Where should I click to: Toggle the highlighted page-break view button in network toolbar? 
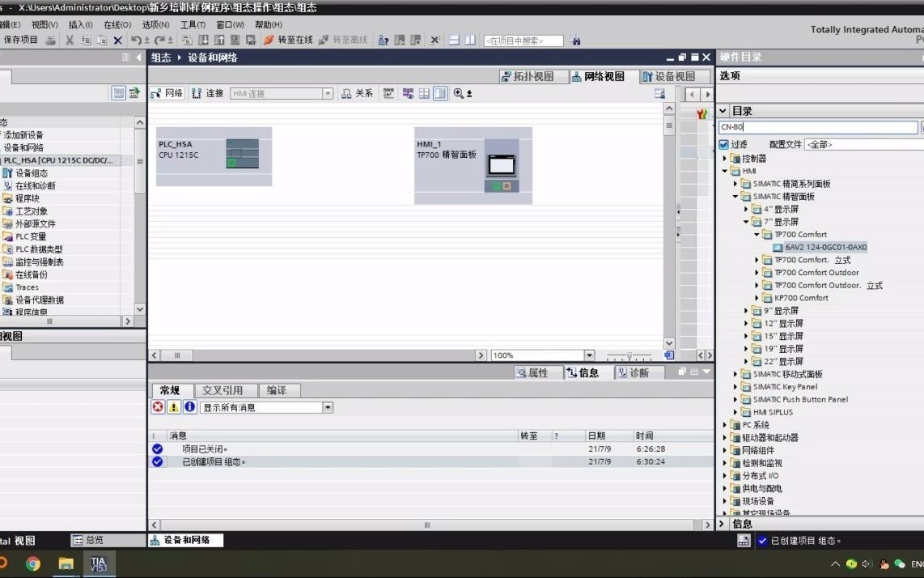[440, 93]
